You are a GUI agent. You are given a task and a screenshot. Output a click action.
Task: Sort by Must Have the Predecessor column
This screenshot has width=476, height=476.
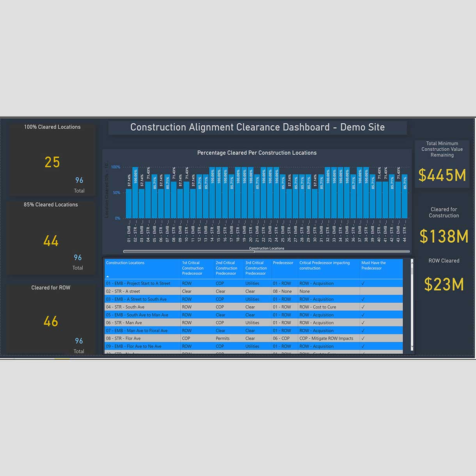(x=373, y=265)
